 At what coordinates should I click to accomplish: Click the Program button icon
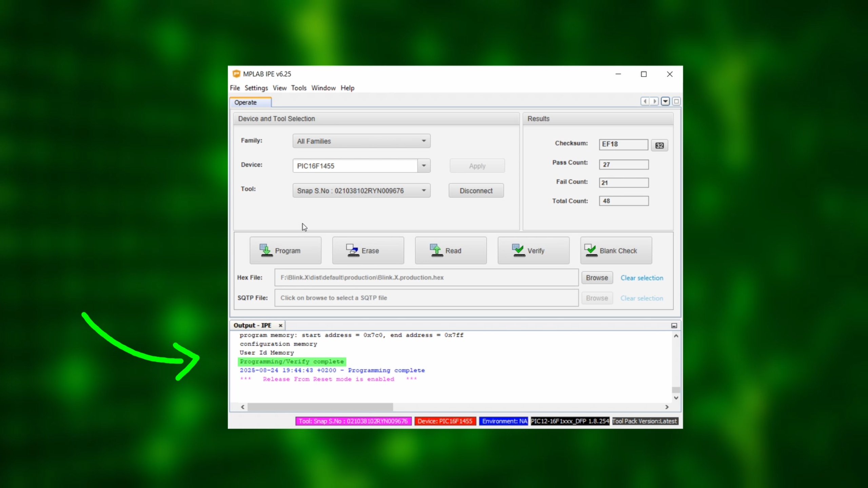(265, 250)
